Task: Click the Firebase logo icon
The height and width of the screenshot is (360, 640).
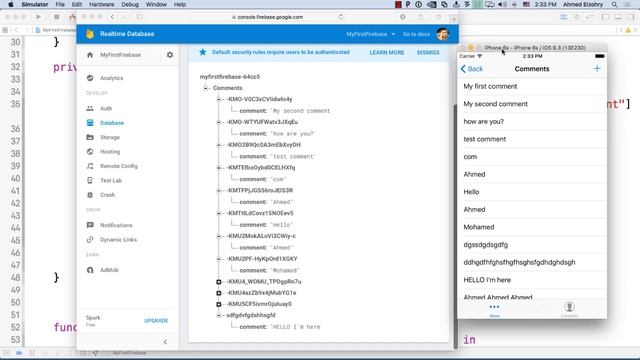Action: tap(90, 34)
